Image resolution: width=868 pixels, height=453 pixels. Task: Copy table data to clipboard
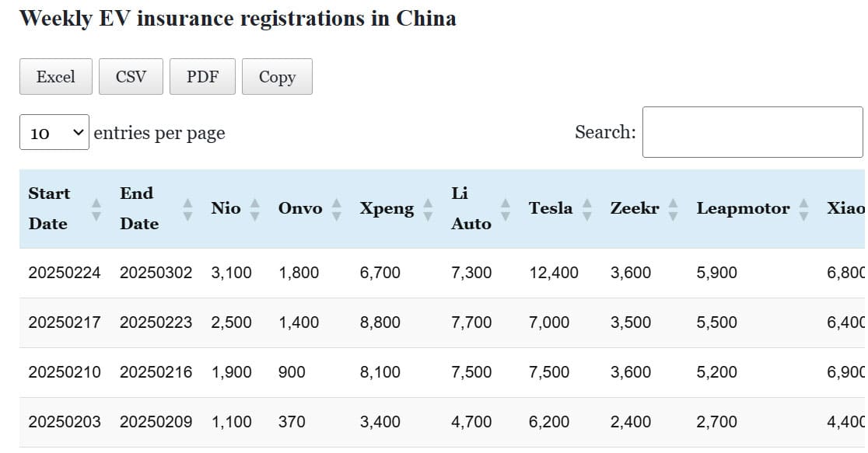pyautogui.click(x=277, y=77)
